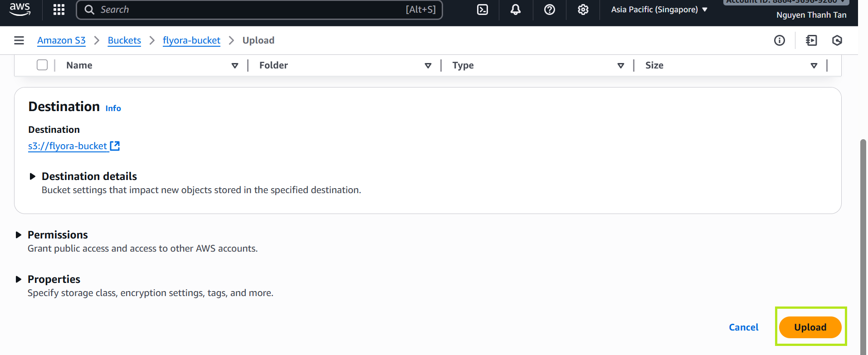Navigate to flyora-bucket breadcrumb link

click(191, 40)
